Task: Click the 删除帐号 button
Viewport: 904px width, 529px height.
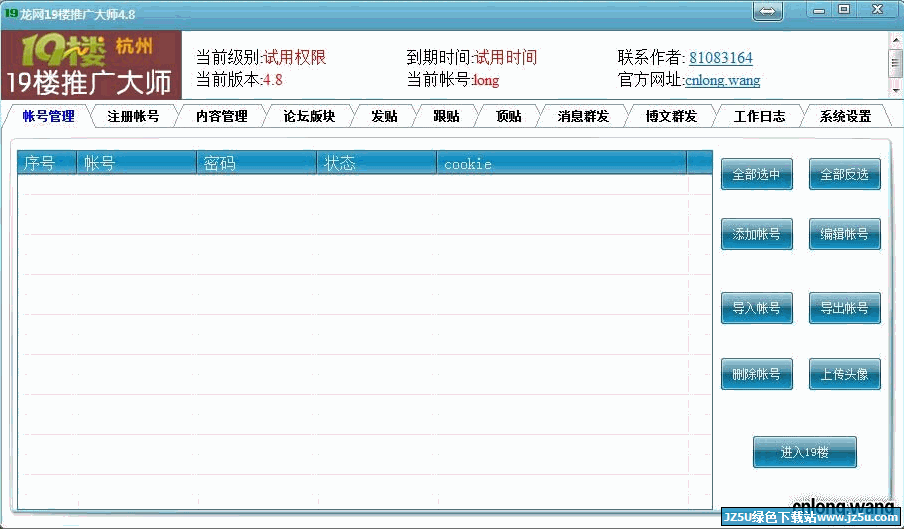Action: 756,374
